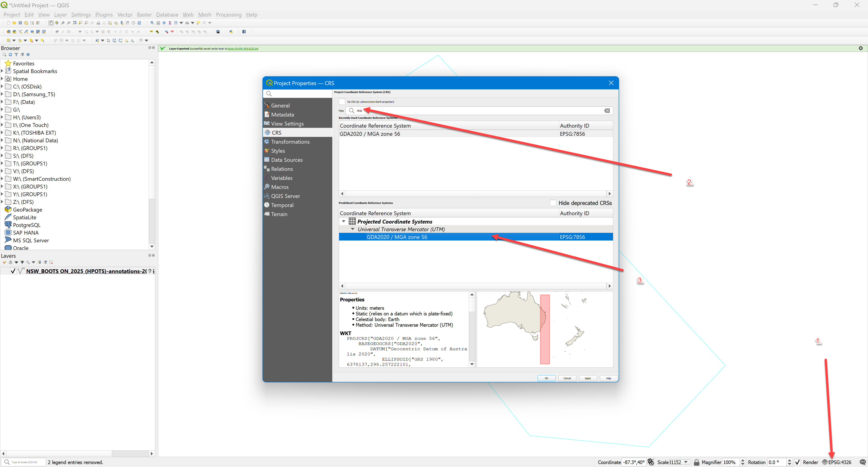Expand the C:\ (OSDisk) drive node
868x467 pixels.
coord(2,86)
